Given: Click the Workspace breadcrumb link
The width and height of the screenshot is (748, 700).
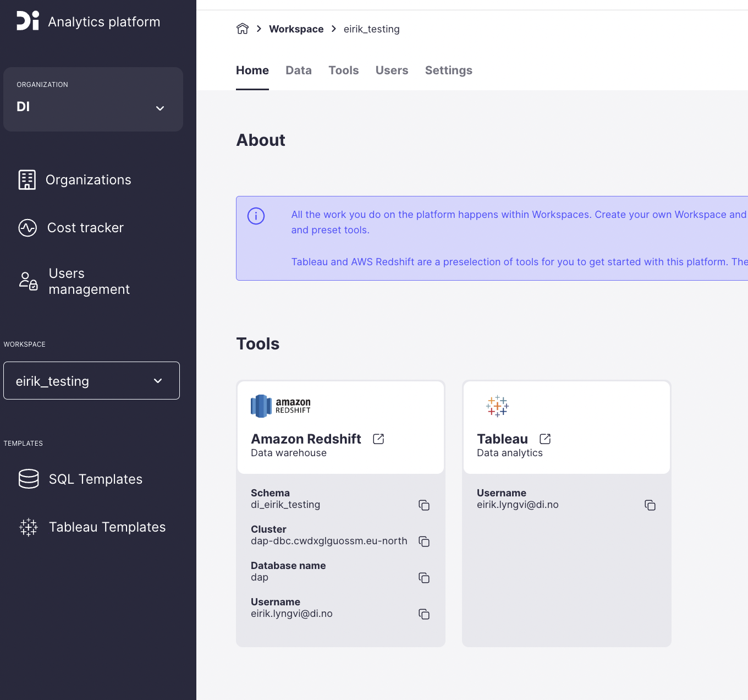Looking at the screenshot, I should coord(296,29).
